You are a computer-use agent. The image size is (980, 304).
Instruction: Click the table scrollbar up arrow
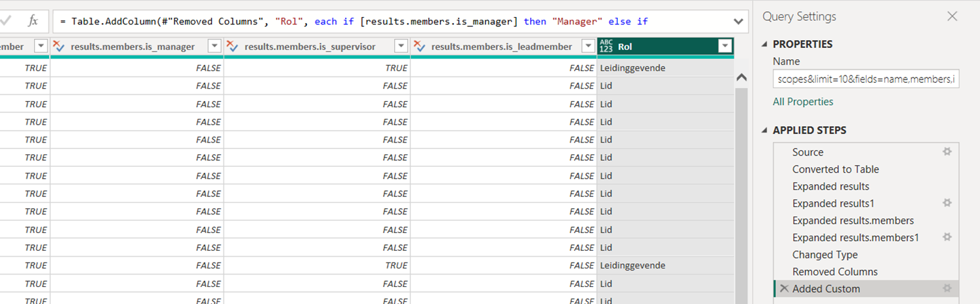[x=742, y=77]
